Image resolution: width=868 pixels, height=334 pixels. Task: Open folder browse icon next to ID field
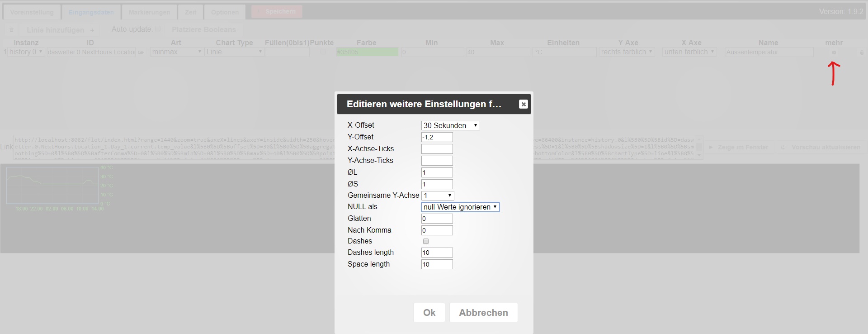(x=141, y=52)
